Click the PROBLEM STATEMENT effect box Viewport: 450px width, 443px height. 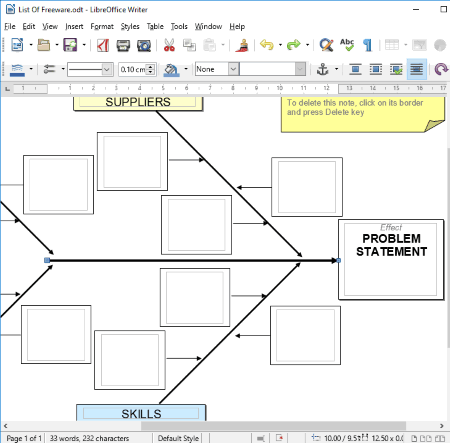pos(391,259)
